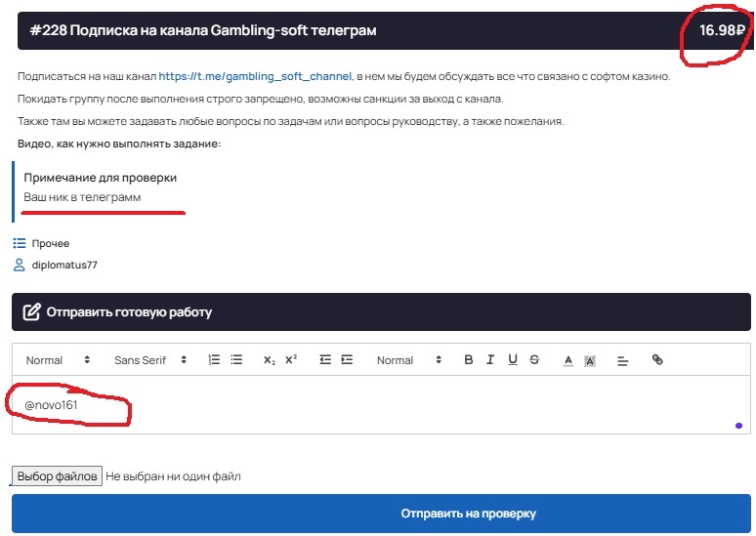This screenshot has height=536, width=756.
Task: Toggle italic formatting
Action: 490,359
